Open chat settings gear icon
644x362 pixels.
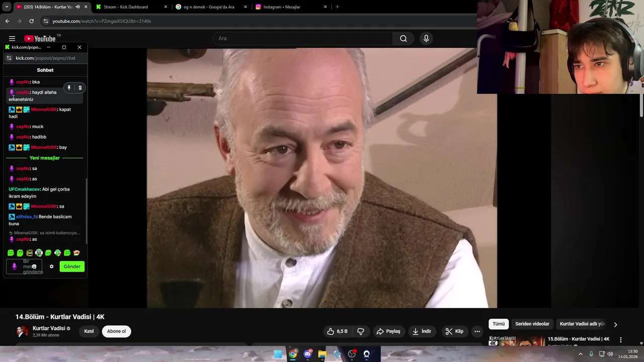tap(51, 266)
